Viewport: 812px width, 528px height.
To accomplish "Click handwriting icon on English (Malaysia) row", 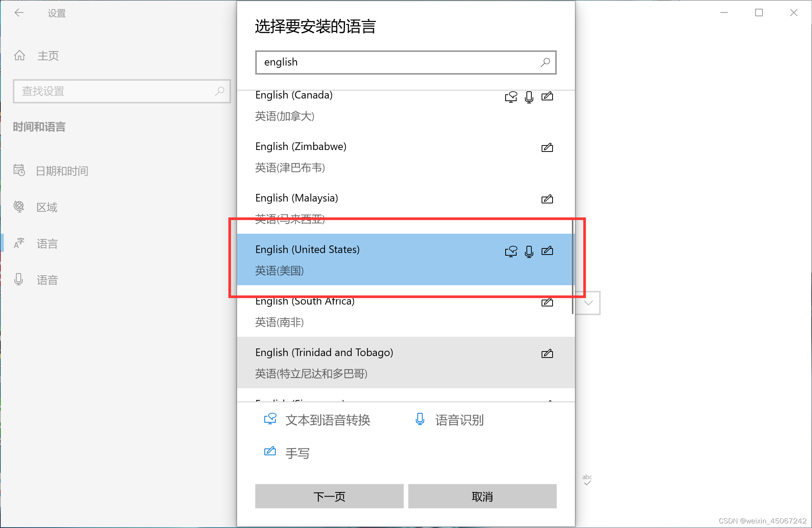I will click(547, 199).
